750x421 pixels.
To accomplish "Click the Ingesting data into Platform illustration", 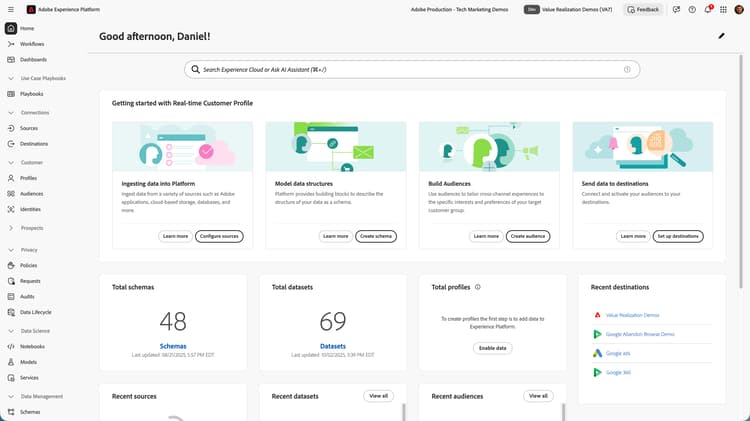I will (182, 147).
